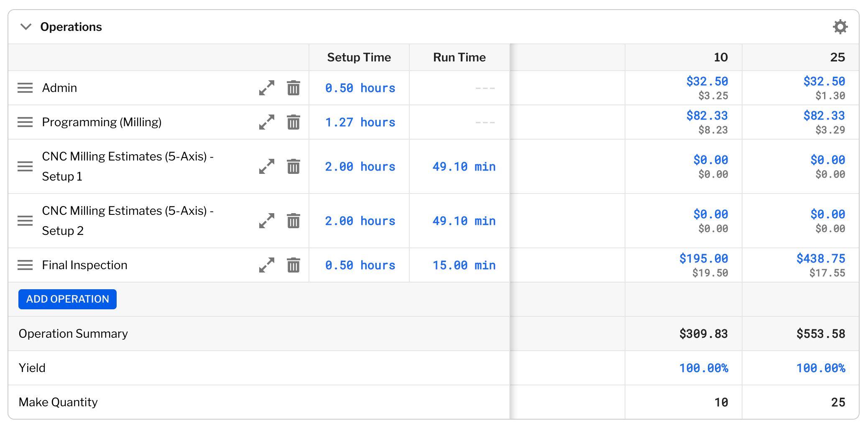Delete the Admin operation
This screenshot has height=428, width=868.
294,88
